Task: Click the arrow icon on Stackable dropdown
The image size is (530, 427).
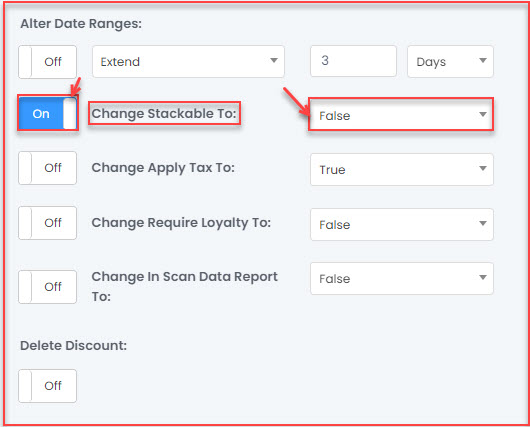Action: [483, 114]
